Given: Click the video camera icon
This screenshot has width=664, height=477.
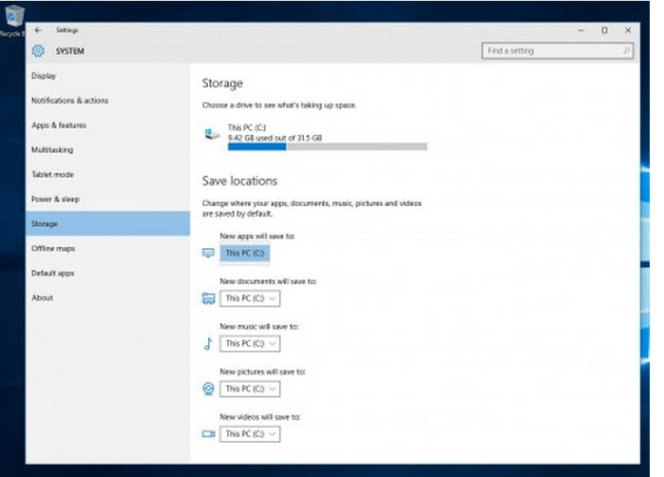Looking at the screenshot, I should (x=208, y=434).
